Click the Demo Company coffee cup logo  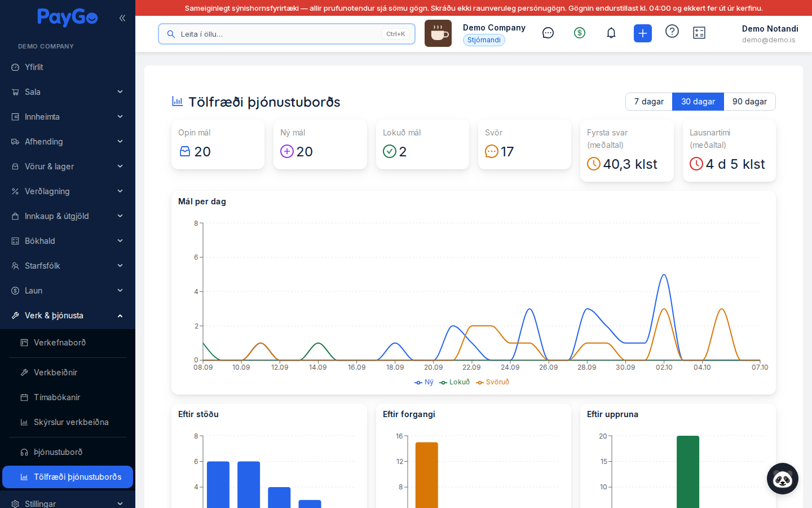438,33
